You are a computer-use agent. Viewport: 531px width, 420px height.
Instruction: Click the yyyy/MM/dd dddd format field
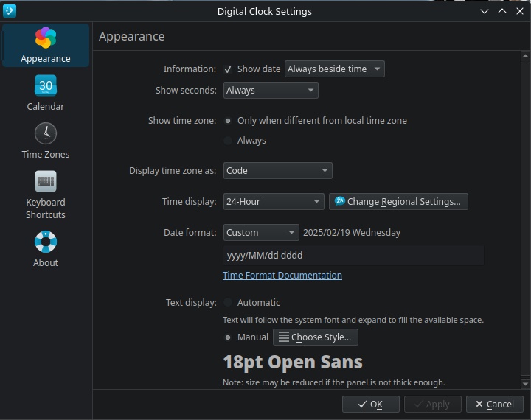pyautogui.click(x=353, y=256)
